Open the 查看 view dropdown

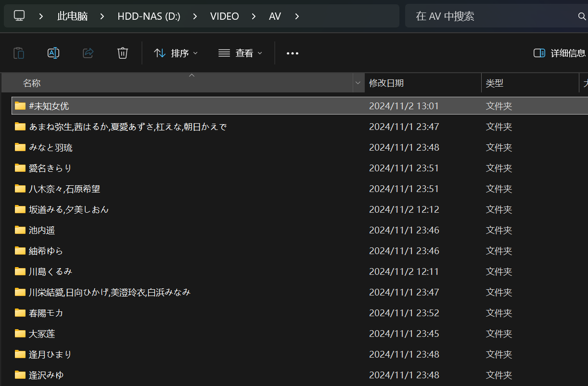coord(241,53)
